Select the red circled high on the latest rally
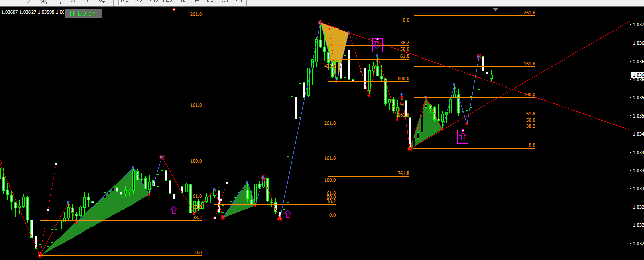The height and width of the screenshot is (260, 644). pos(479,57)
